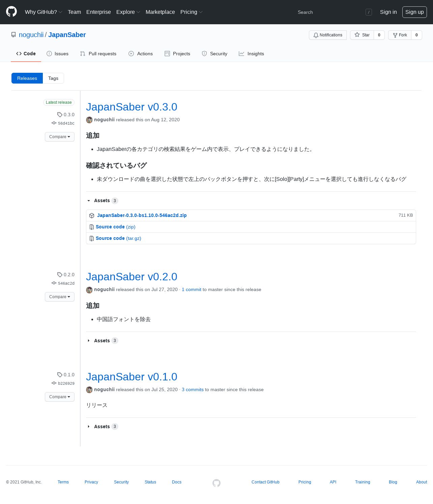Click the bell icon in Notifications button
This screenshot has width=433, height=504.
coord(316,35)
